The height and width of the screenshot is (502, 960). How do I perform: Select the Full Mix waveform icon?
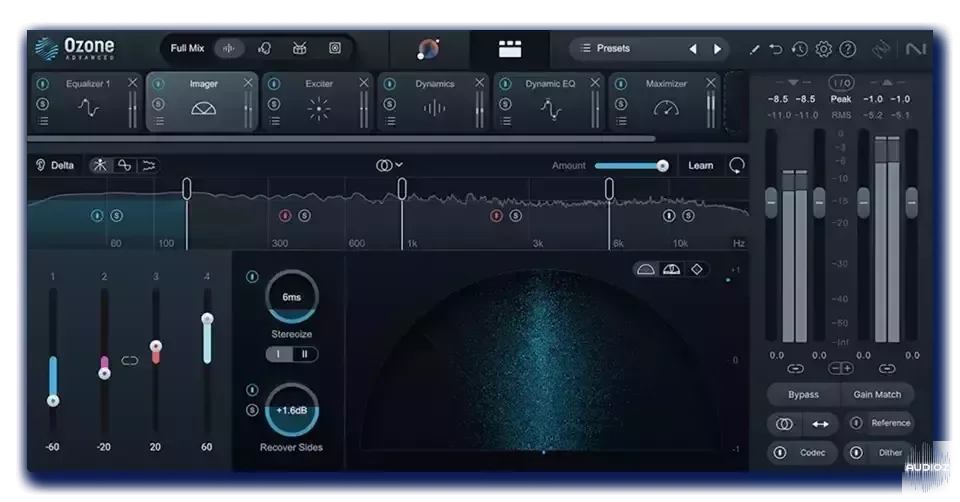[228, 48]
